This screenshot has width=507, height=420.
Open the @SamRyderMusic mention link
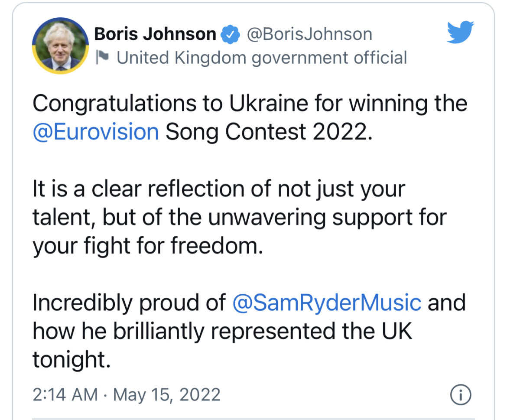coord(327,303)
